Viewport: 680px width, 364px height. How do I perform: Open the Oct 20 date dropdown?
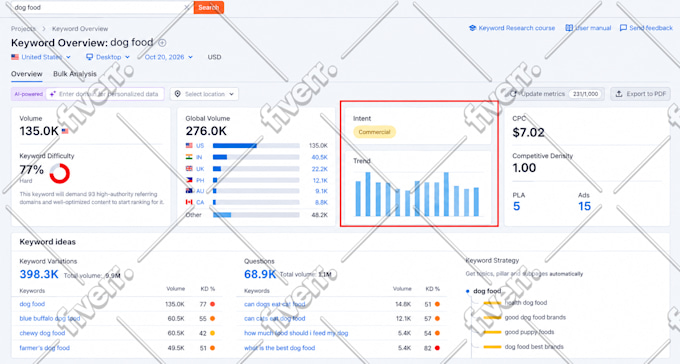pyautogui.click(x=168, y=57)
